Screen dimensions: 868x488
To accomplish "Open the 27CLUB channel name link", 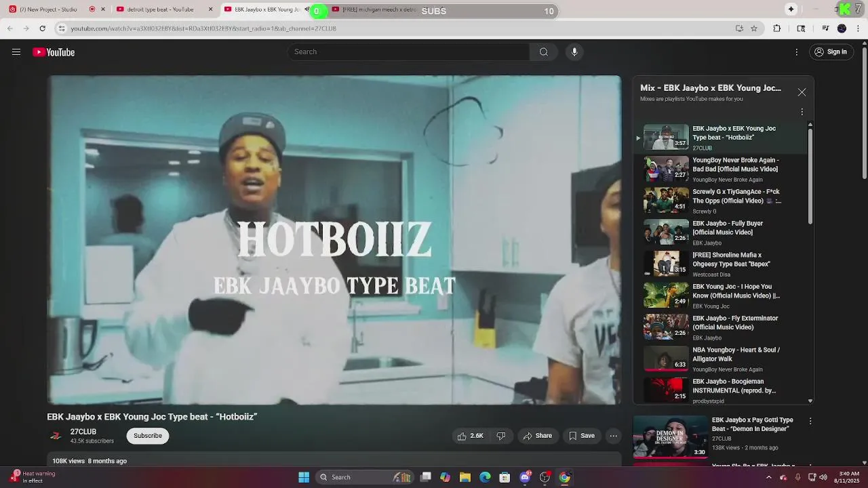I will point(83,432).
